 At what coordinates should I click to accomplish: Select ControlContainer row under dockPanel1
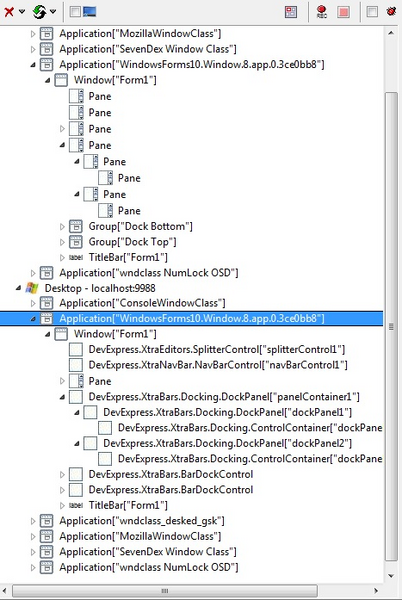click(x=250, y=428)
